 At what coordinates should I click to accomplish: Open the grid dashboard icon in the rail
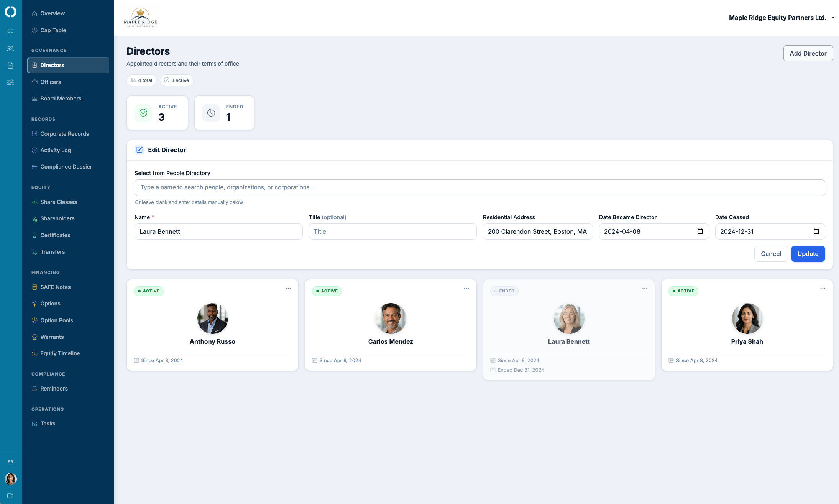coord(11,31)
